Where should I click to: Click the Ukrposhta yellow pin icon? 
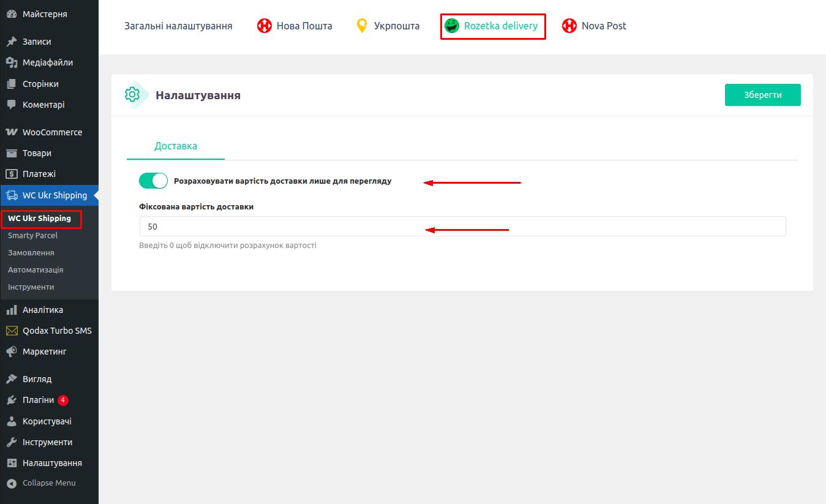[362, 26]
